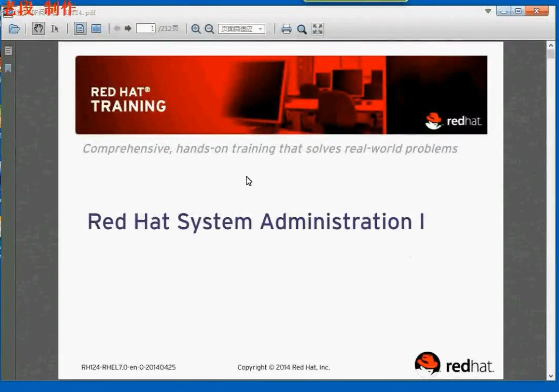Image resolution: width=559 pixels, height=392 pixels.
Task: Select the Hand tool
Action: (38, 29)
